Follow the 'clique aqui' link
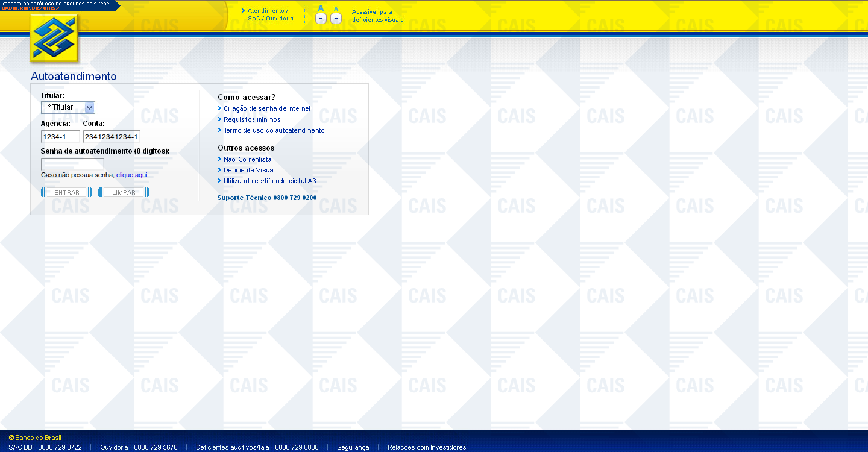868x452 pixels. (131, 175)
